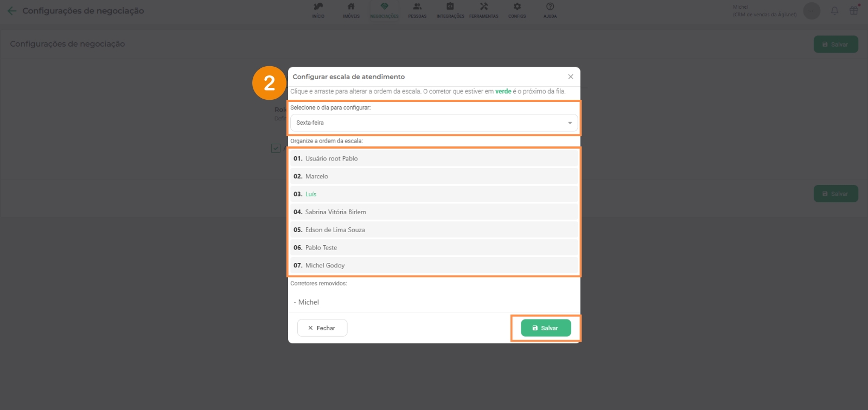868x410 pixels.
Task: Click Salvar in the dialog footer
Action: [x=546, y=328]
